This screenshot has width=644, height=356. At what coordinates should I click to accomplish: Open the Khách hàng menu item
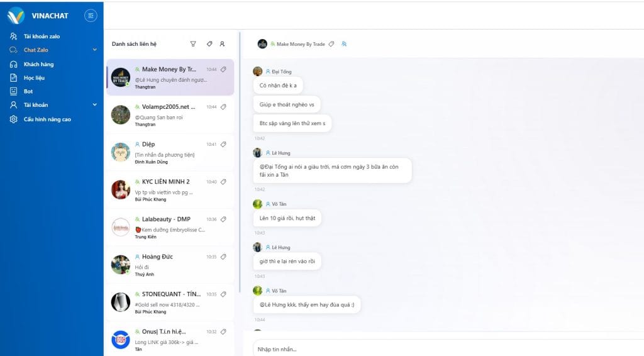(38, 64)
